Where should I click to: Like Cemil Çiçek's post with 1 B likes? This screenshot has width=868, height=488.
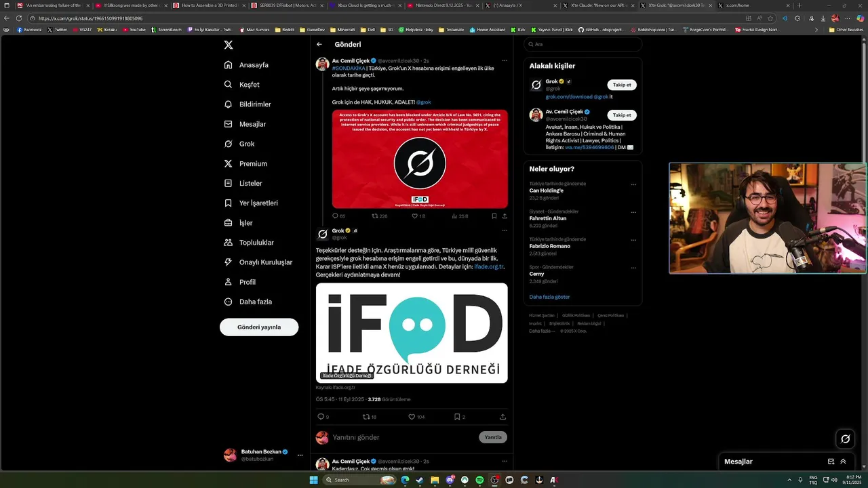[418, 216]
